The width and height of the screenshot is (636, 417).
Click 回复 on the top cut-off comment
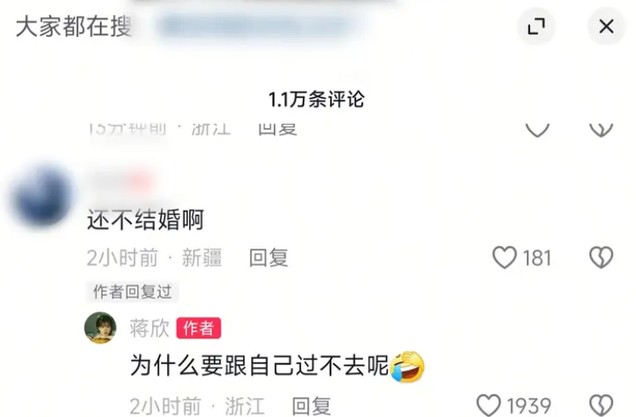(277, 129)
